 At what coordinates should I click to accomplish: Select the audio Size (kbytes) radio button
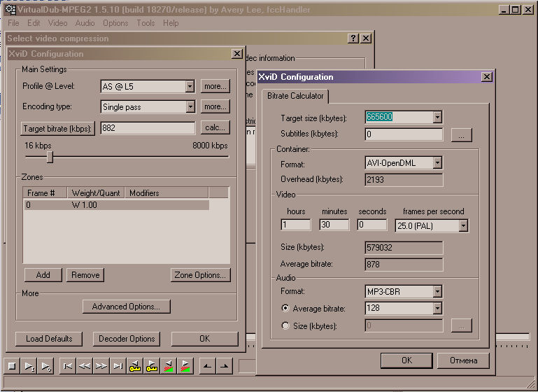[x=285, y=325]
